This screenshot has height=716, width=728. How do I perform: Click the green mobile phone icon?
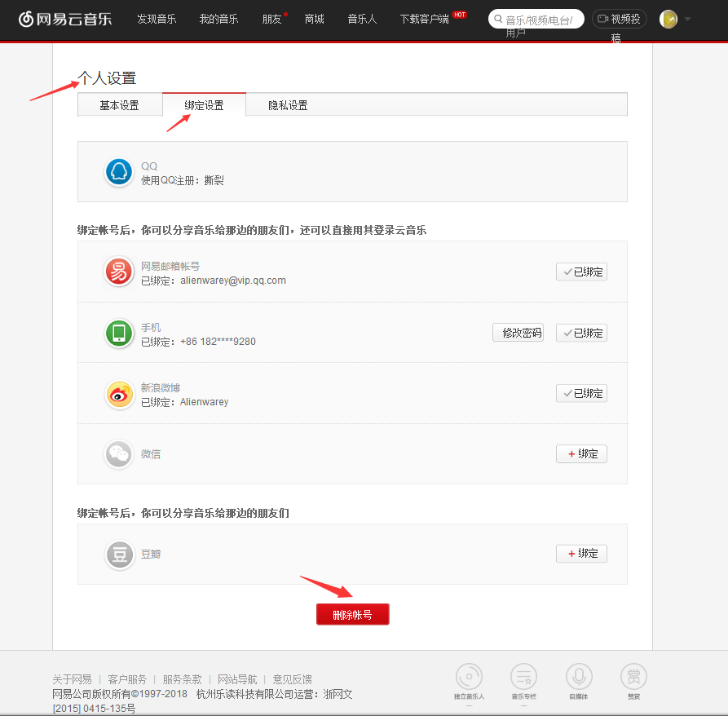(x=118, y=333)
